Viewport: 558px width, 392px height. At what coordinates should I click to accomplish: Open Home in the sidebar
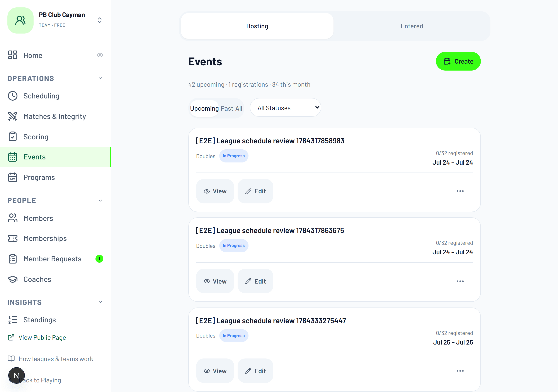coord(55,55)
